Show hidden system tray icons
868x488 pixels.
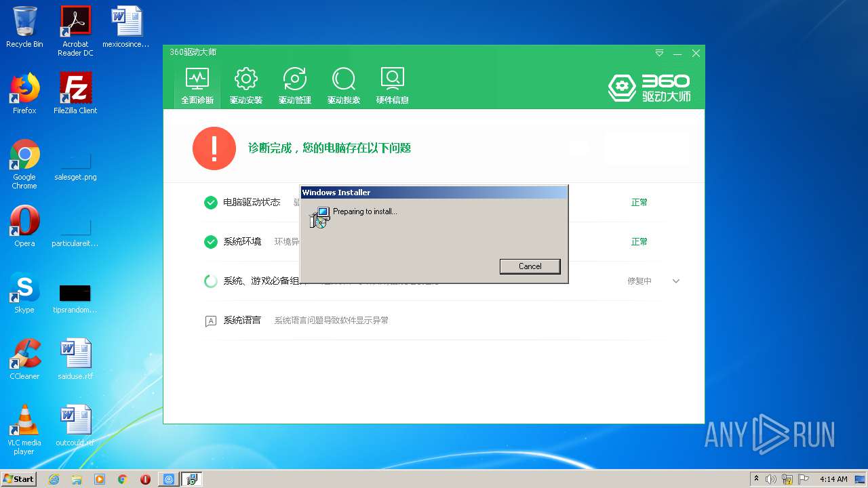click(756, 479)
